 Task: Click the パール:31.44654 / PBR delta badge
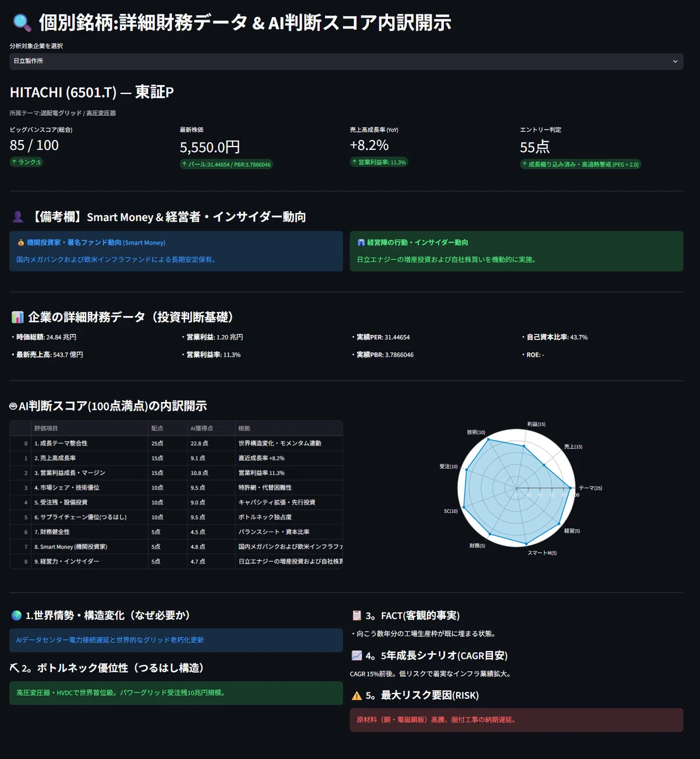coord(226,165)
